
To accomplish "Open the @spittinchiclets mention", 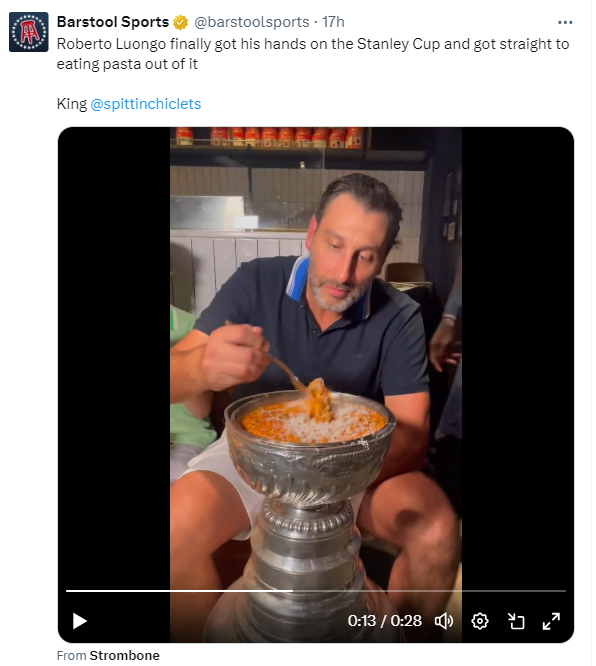I will coord(146,104).
